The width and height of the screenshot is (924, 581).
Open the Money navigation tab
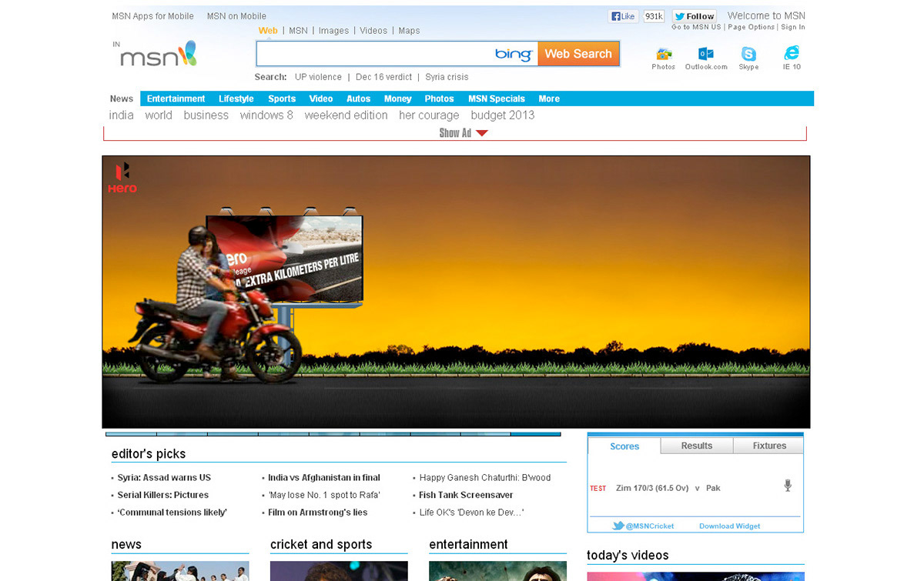point(397,99)
